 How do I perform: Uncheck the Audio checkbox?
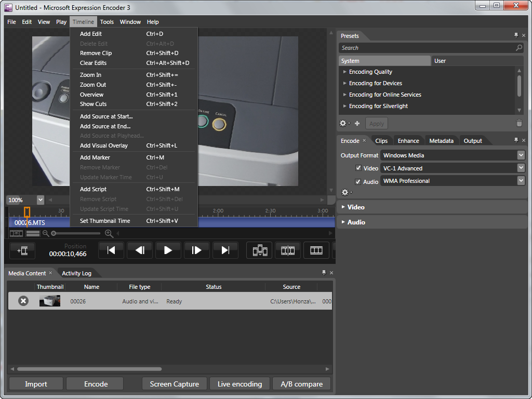coord(358,181)
